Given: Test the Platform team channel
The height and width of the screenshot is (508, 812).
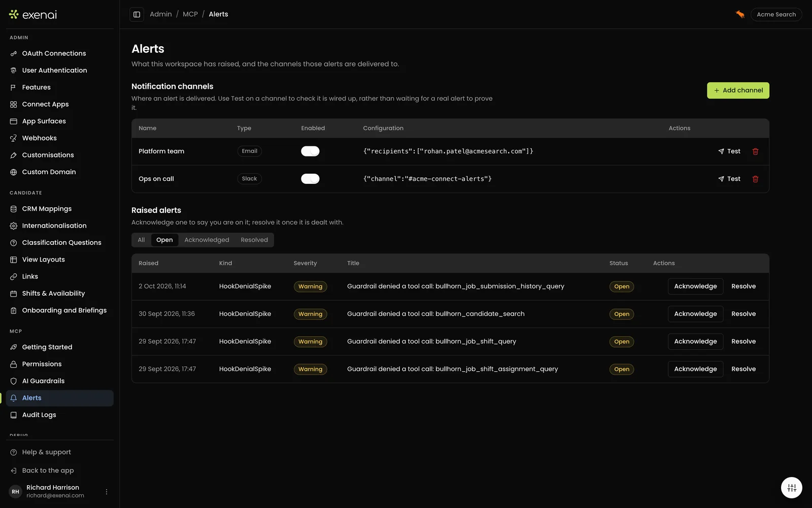Looking at the screenshot, I should click(729, 151).
